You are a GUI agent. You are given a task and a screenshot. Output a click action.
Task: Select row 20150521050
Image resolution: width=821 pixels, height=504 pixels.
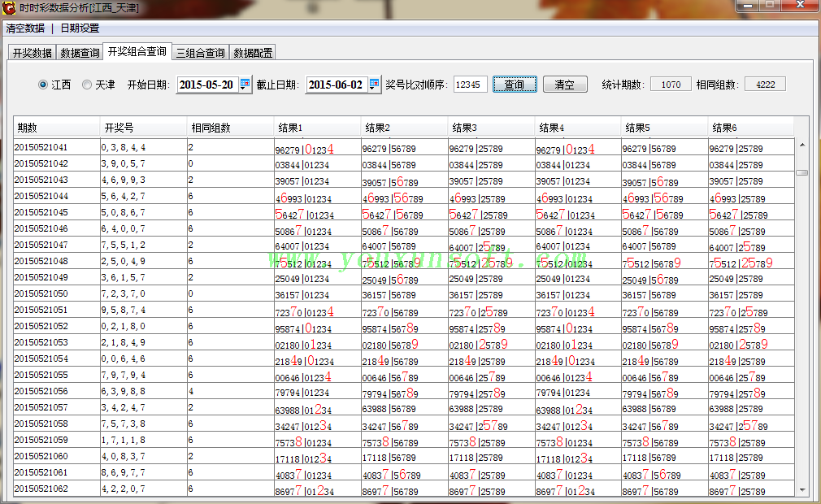point(404,293)
